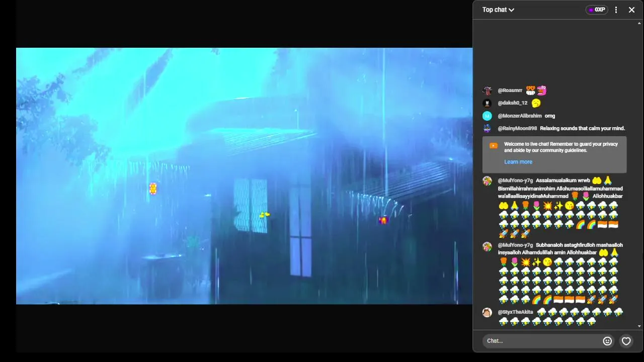Click the YouTube icon in welcome notice
The height and width of the screenshot is (362, 644).
pos(494,145)
